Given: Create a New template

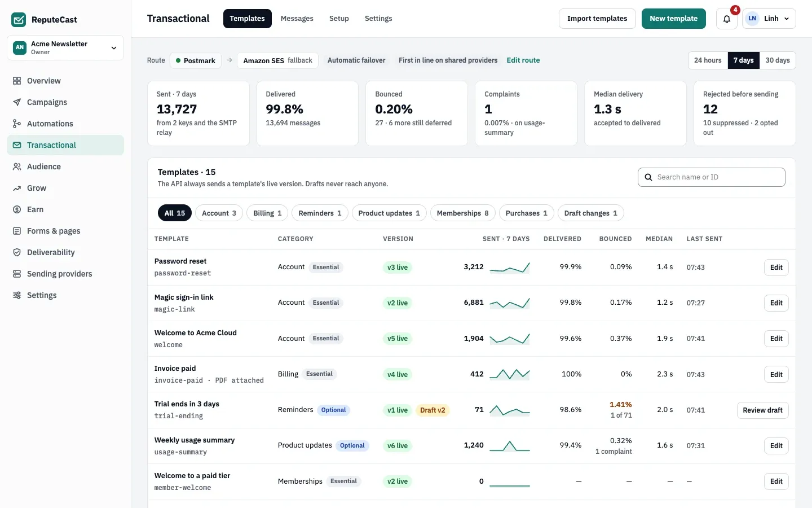Looking at the screenshot, I should click(x=674, y=19).
